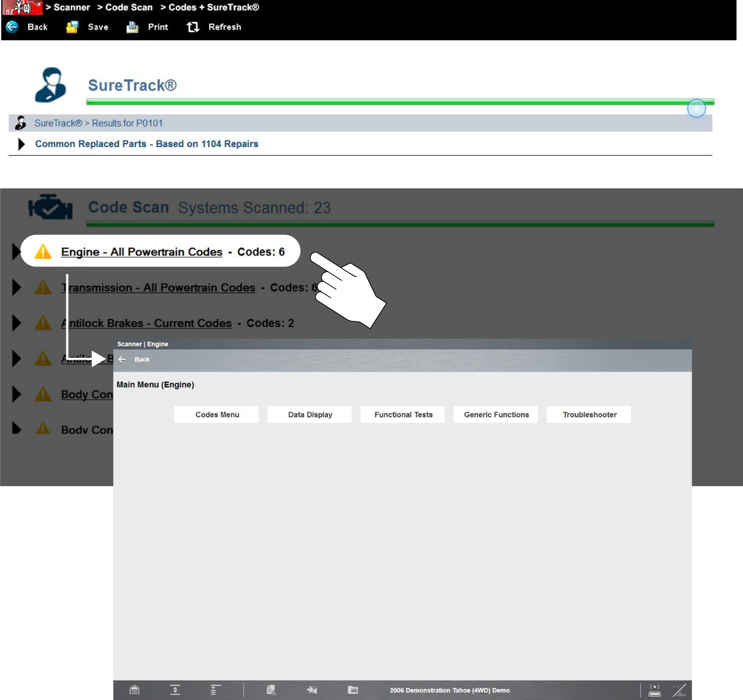Click the vehicle change arrow icon in bottom toolbar
743x700 pixels.
point(312,690)
